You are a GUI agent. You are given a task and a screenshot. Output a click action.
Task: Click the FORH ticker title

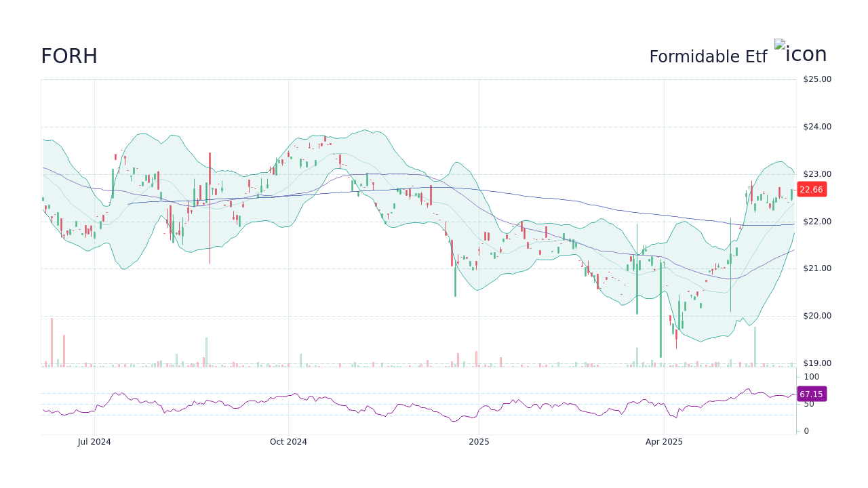pos(69,56)
